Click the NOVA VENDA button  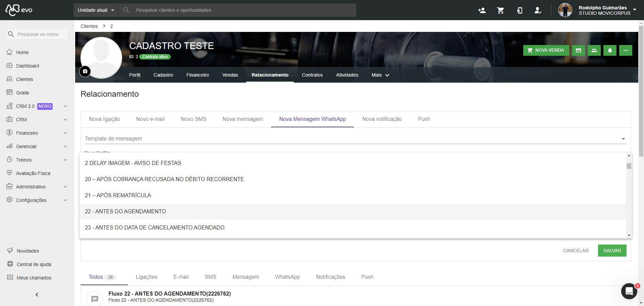[x=546, y=50]
